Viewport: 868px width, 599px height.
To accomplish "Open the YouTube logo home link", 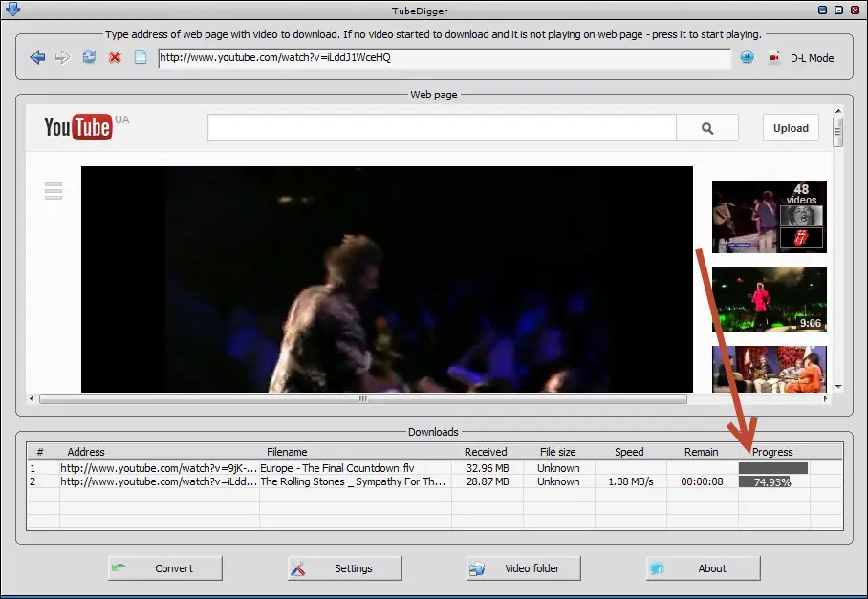I will coord(78,127).
